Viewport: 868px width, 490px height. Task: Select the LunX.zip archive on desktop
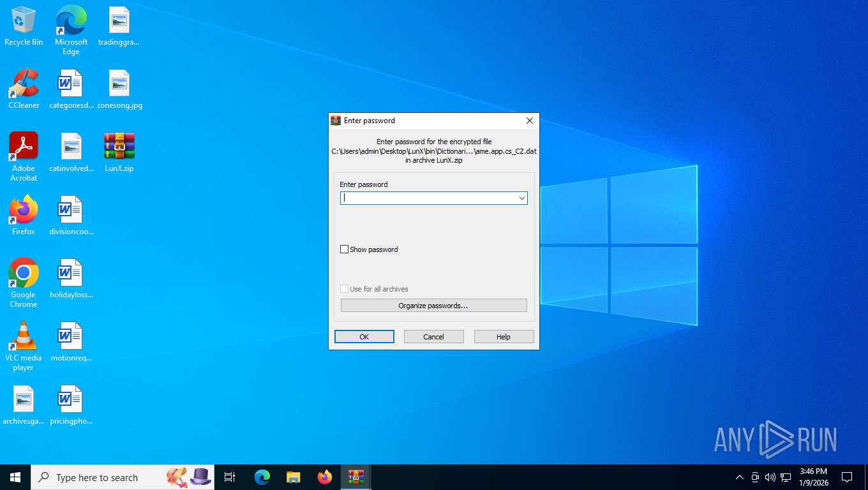119,153
